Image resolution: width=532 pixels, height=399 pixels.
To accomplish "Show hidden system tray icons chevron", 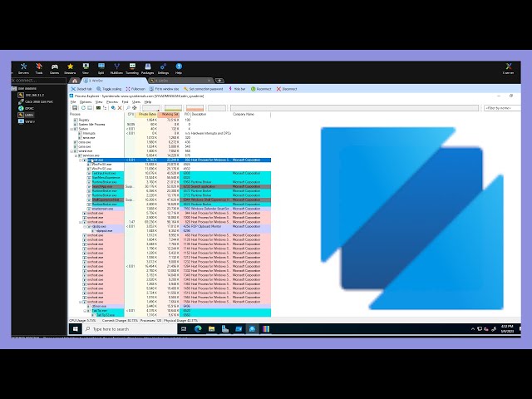I will 473,329.
